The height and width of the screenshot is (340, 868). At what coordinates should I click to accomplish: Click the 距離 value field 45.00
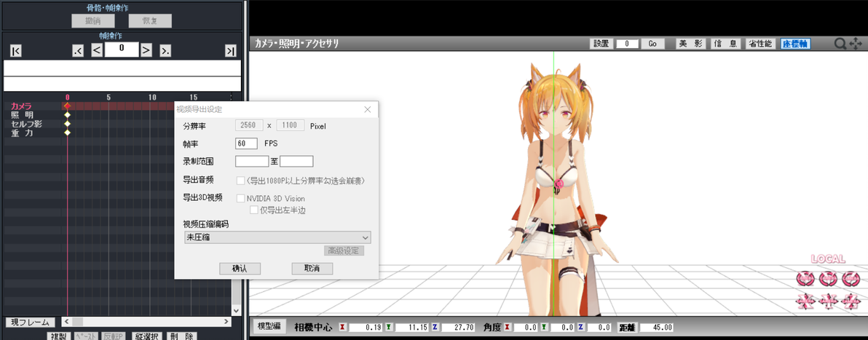click(x=657, y=328)
